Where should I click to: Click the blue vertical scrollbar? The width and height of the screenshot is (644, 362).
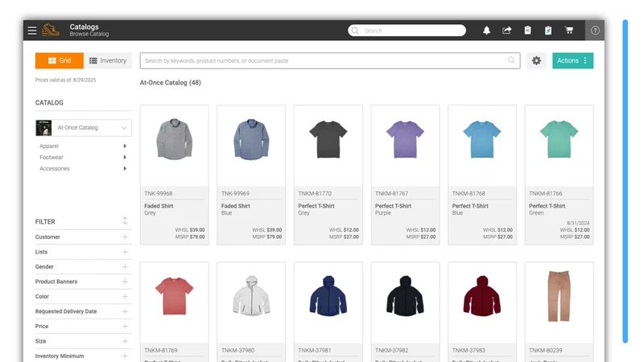[625, 181]
